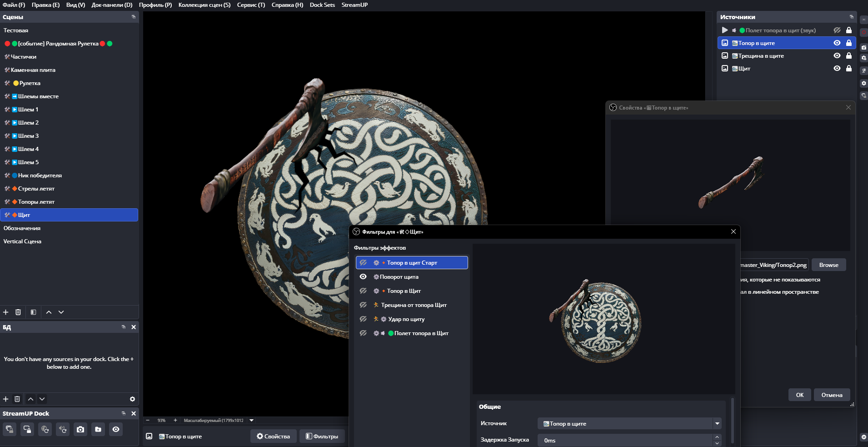The width and height of the screenshot is (868, 447).
Task: Increase the Задержка Запуска value with the stepper
Action: 717,437
